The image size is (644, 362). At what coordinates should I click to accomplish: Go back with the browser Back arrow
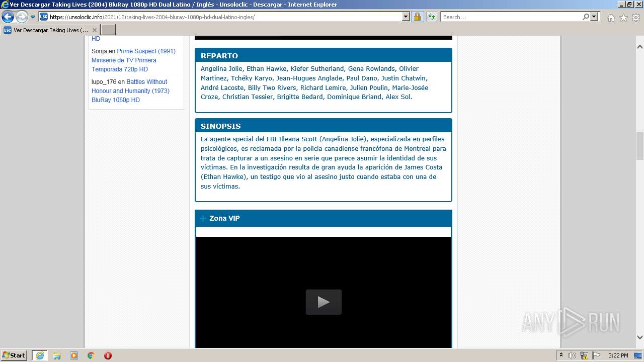coord(8,17)
